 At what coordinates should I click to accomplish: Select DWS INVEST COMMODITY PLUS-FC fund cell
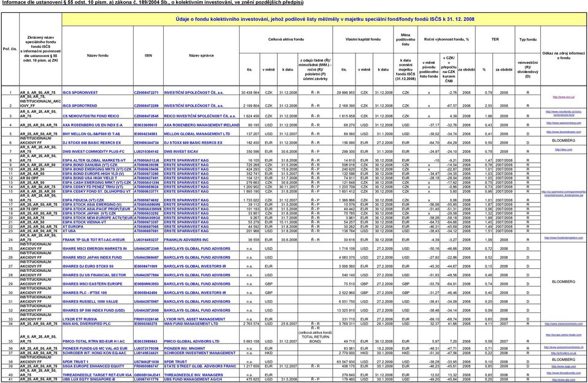point(93,152)
